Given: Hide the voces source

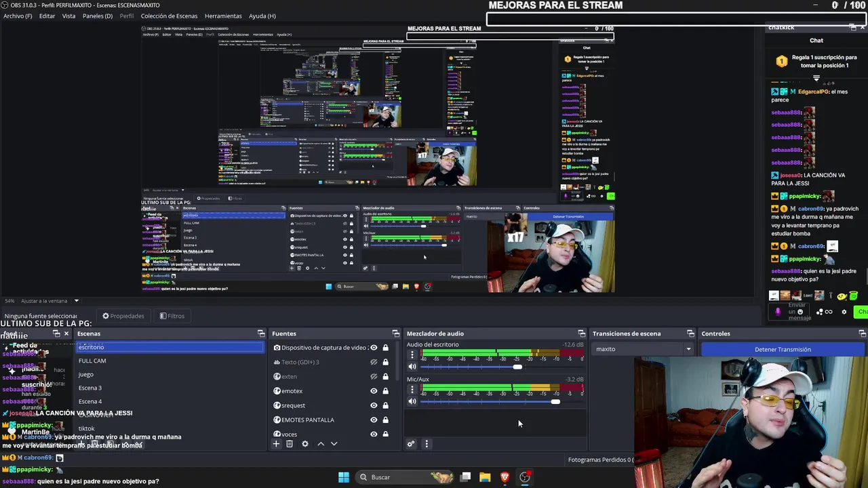Looking at the screenshot, I should (374, 434).
